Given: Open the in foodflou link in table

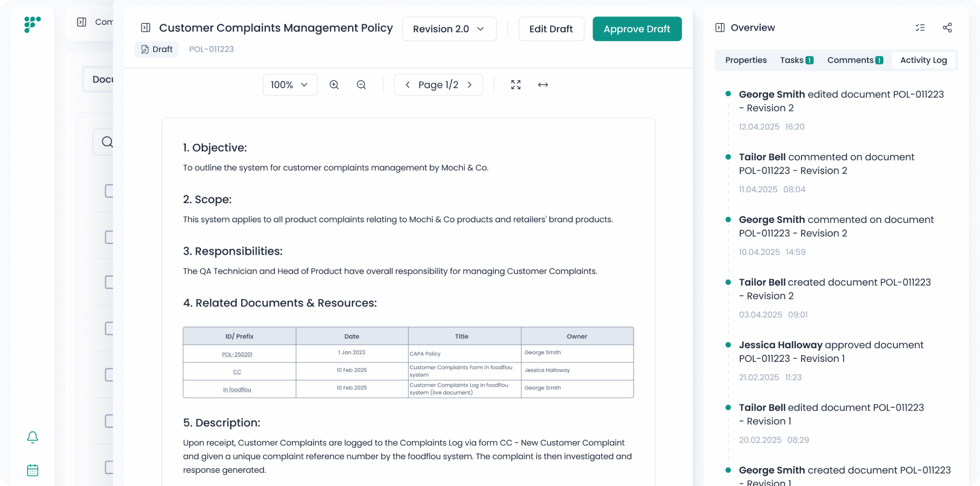Looking at the screenshot, I should (237, 389).
